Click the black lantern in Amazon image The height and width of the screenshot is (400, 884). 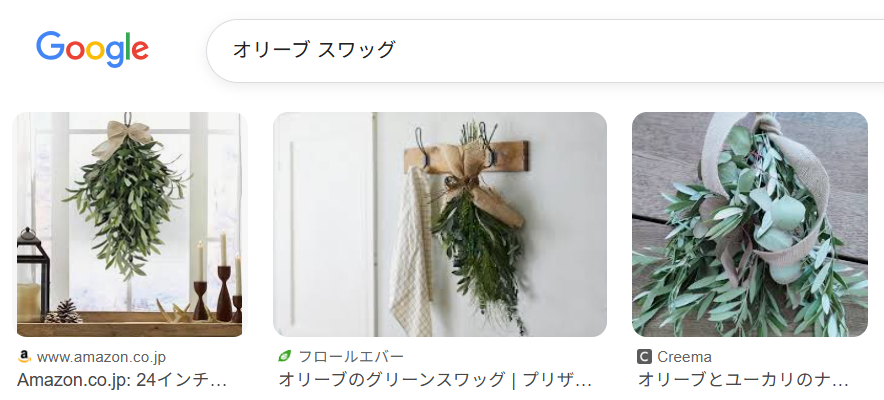click(33, 274)
